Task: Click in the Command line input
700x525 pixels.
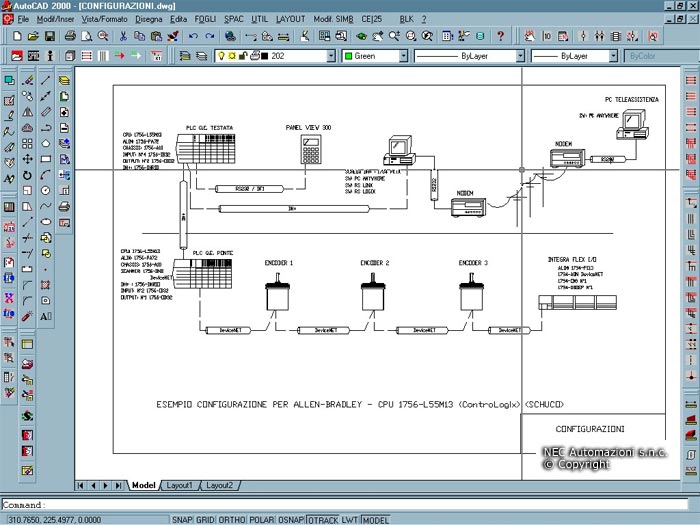Action: point(345,505)
